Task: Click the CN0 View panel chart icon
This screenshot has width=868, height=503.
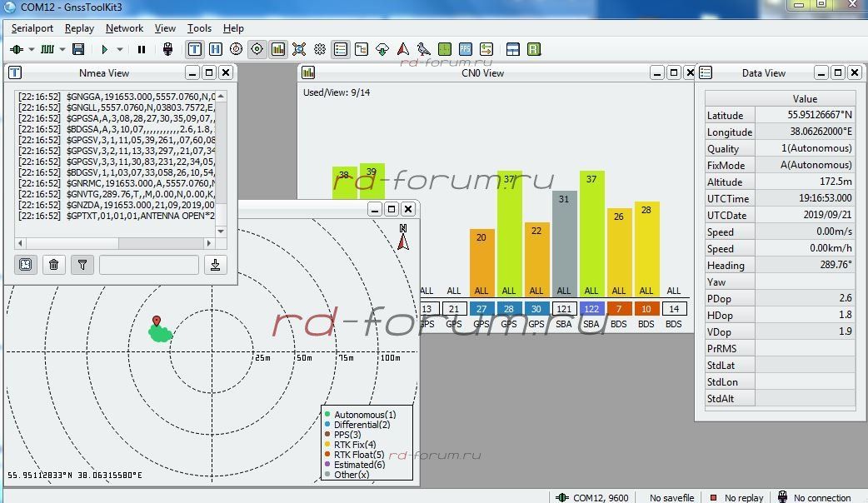Action: click(307, 72)
